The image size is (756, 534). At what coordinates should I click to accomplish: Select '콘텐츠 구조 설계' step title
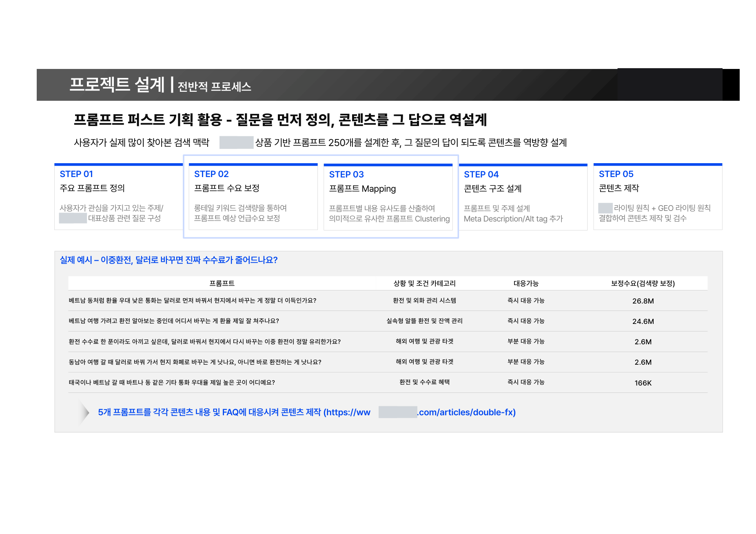tap(493, 188)
